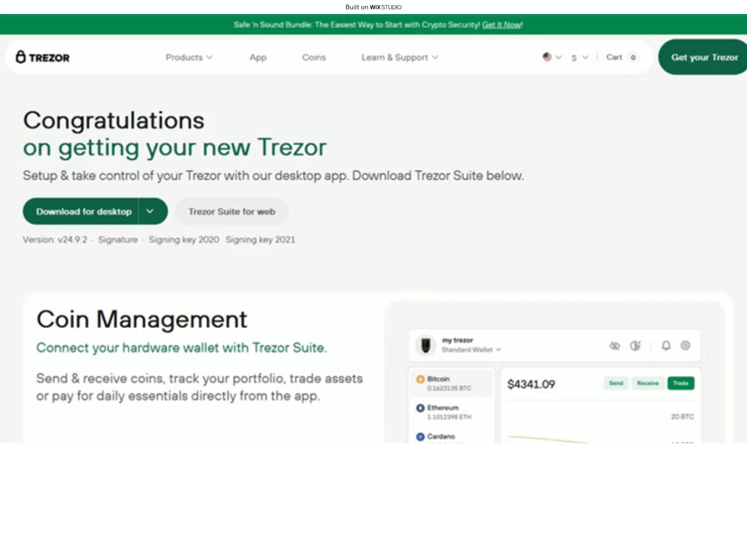Click the $4341.09 balance value
This screenshot has width=747, height=560.
click(531, 384)
